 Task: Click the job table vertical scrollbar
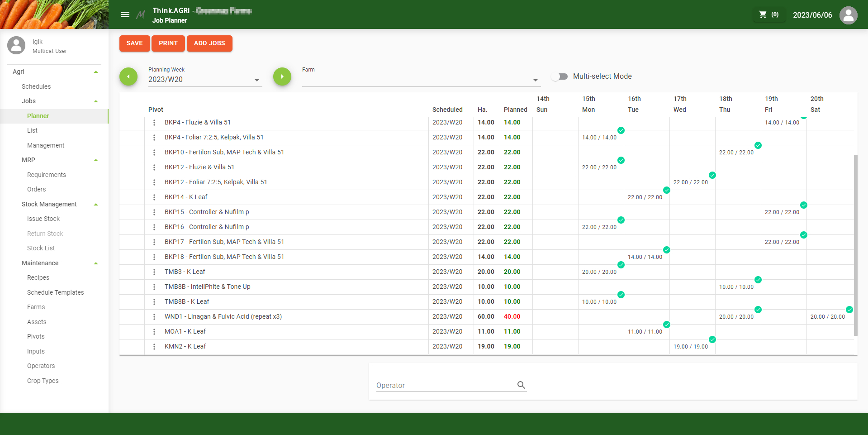click(x=855, y=244)
